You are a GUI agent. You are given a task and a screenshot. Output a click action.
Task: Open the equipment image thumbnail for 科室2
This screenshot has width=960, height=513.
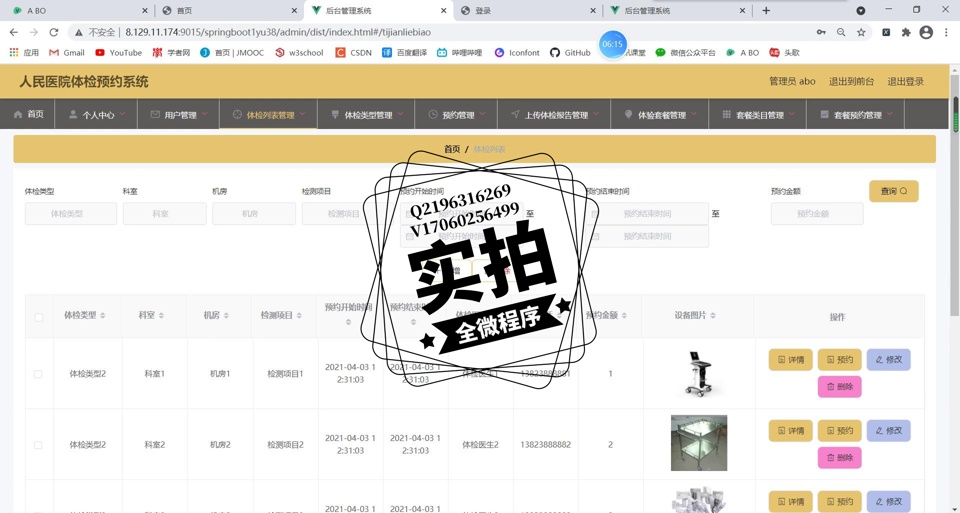coord(698,443)
